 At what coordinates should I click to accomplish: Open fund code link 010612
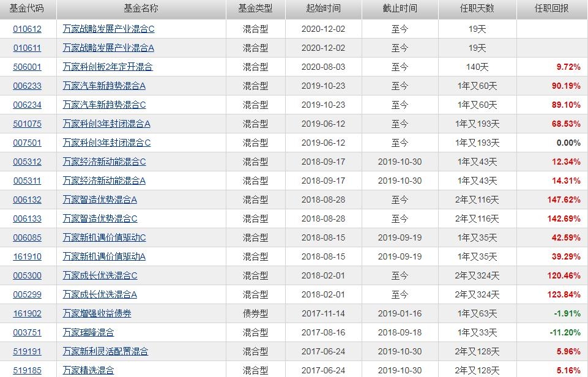27,29
